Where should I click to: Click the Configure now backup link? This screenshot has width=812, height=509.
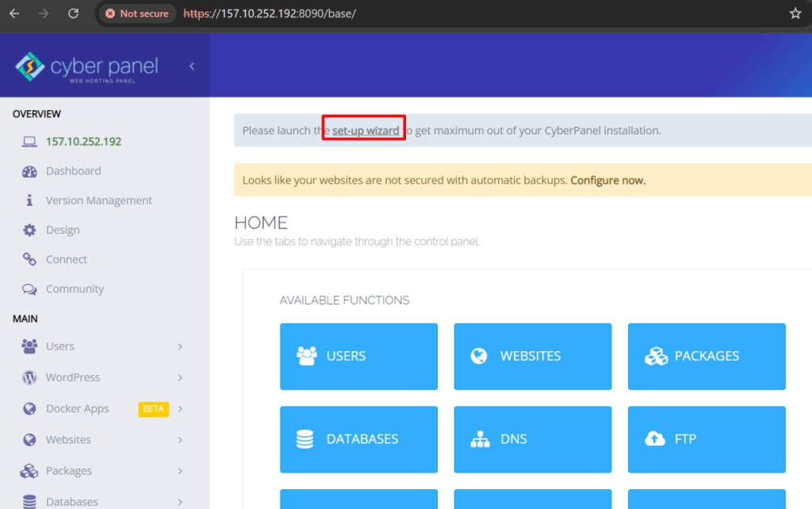point(607,180)
